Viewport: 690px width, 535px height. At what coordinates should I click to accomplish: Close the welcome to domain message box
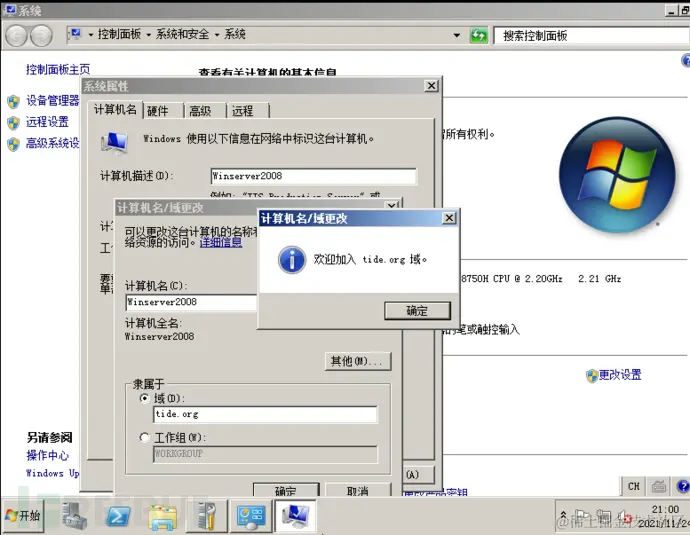click(449, 218)
